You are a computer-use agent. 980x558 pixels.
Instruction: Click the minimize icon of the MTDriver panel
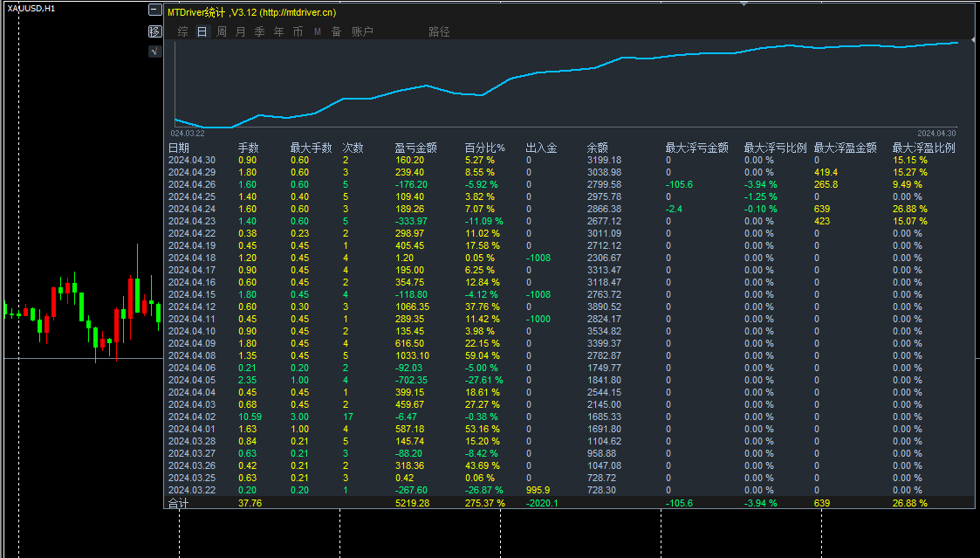point(155,10)
